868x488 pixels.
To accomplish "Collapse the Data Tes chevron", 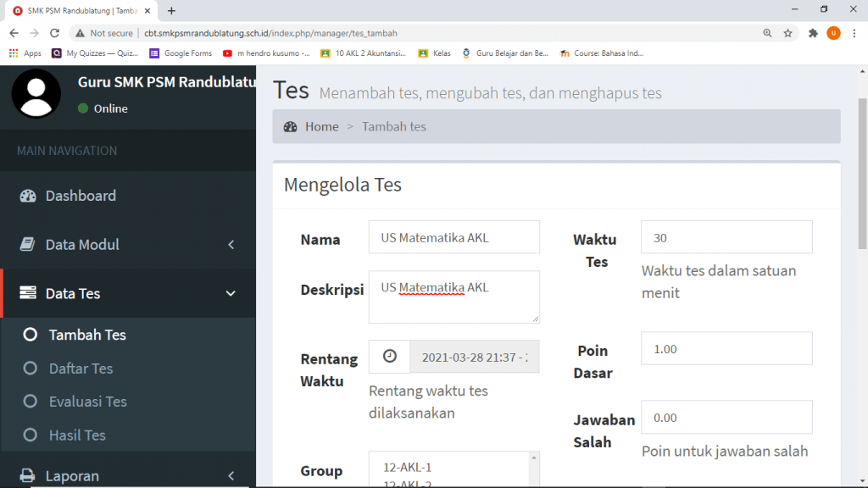I will (231, 293).
